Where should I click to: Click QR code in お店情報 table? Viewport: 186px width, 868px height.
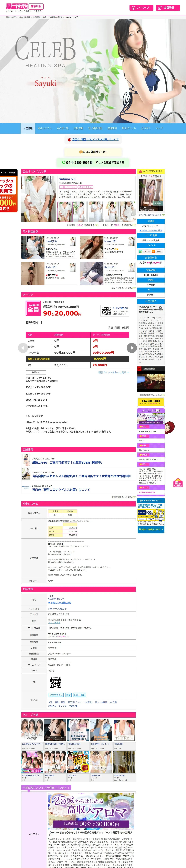55,682
